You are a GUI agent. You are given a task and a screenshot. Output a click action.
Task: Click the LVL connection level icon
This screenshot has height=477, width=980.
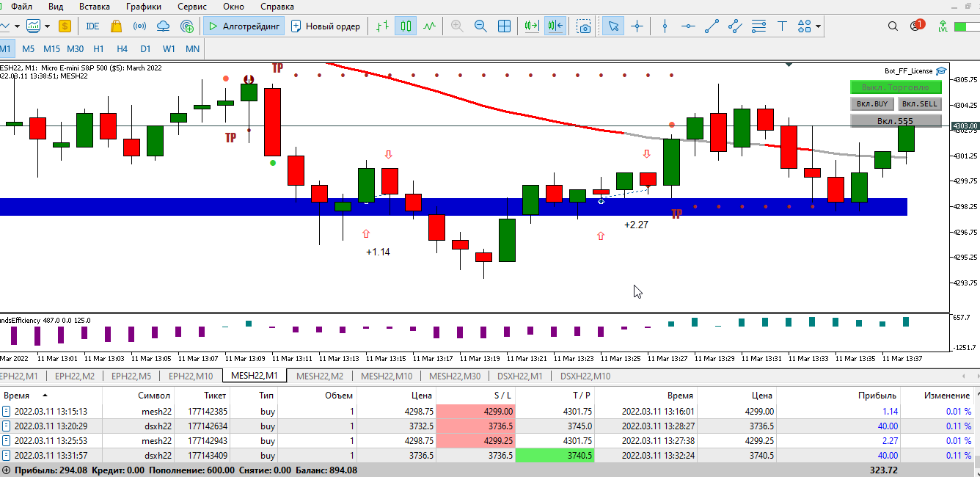[x=943, y=26]
